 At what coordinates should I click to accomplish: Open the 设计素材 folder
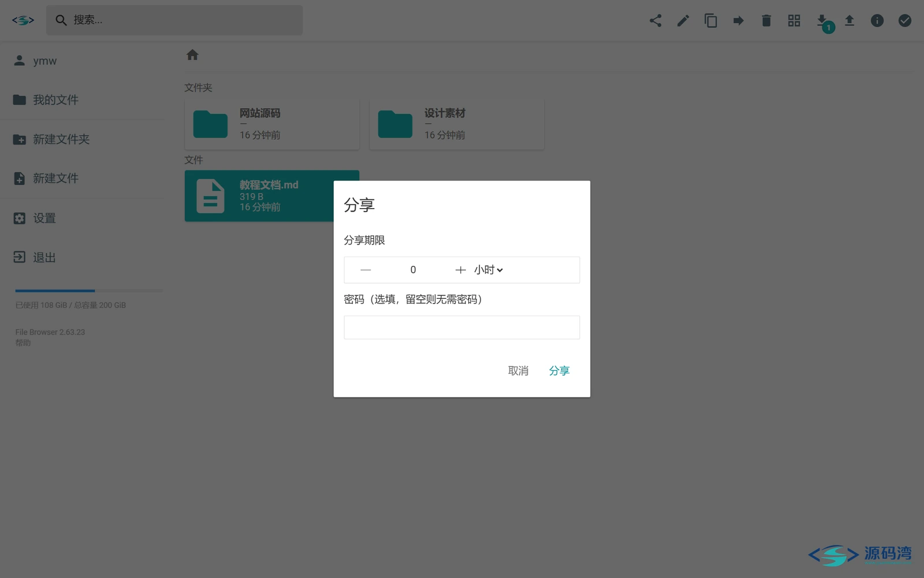[457, 124]
